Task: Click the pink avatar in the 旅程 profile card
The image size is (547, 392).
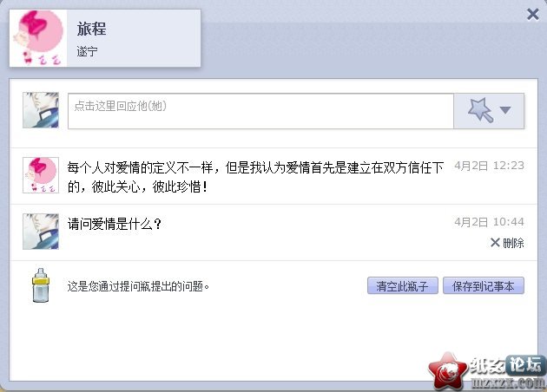Action: pyautogui.click(x=38, y=38)
